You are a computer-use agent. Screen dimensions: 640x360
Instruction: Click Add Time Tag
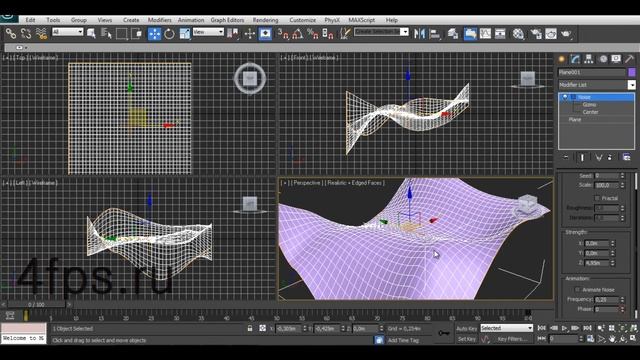point(403,340)
